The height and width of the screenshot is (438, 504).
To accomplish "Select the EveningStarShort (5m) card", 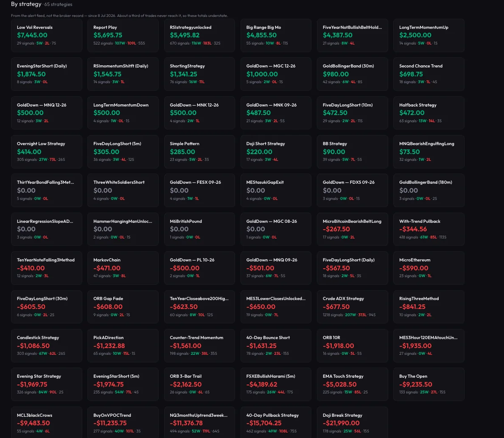I will [123, 384].
